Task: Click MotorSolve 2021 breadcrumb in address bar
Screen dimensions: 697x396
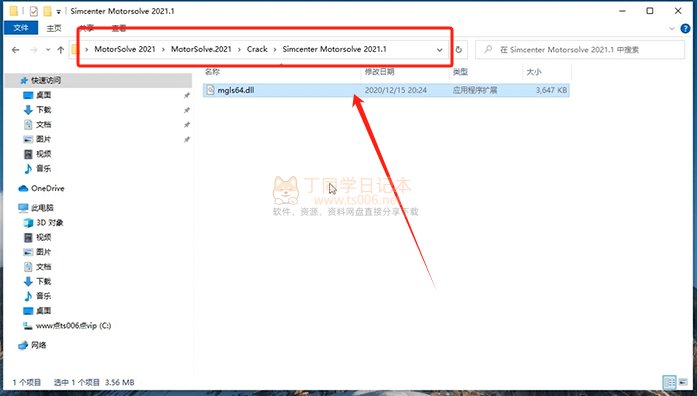Action: (x=125, y=49)
